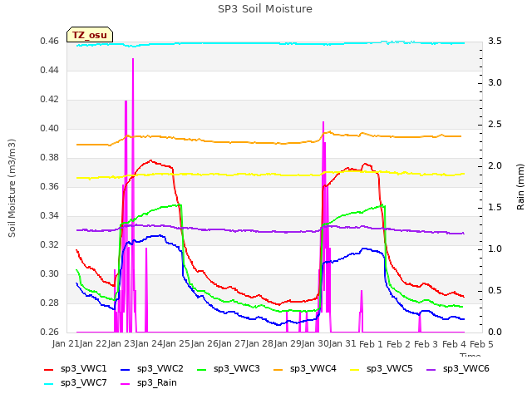This screenshot has width=532, height=399.
Task: Select sp3_Rain legend entry
Action: coord(149,383)
